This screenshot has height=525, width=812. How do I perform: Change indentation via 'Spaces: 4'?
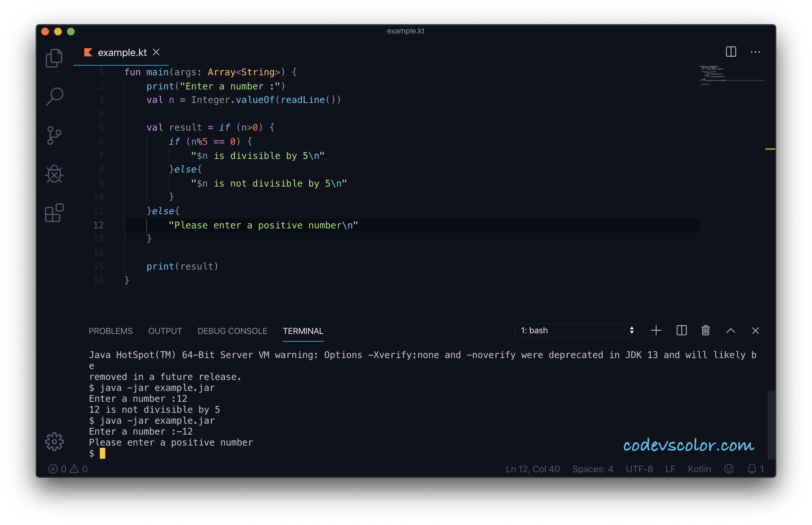point(593,469)
